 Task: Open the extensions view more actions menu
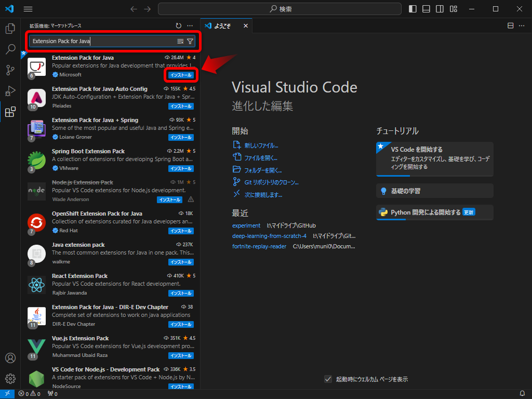pos(190,25)
